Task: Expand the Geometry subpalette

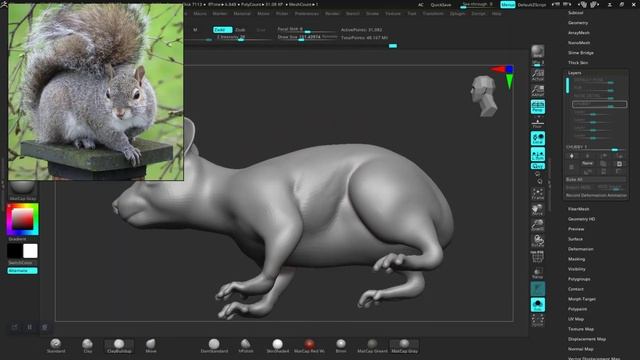Action: pyautogui.click(x=578, y=23)
